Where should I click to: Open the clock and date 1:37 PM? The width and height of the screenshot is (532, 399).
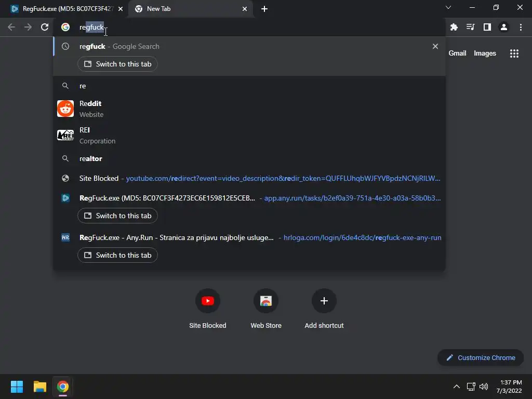point(509,387)
